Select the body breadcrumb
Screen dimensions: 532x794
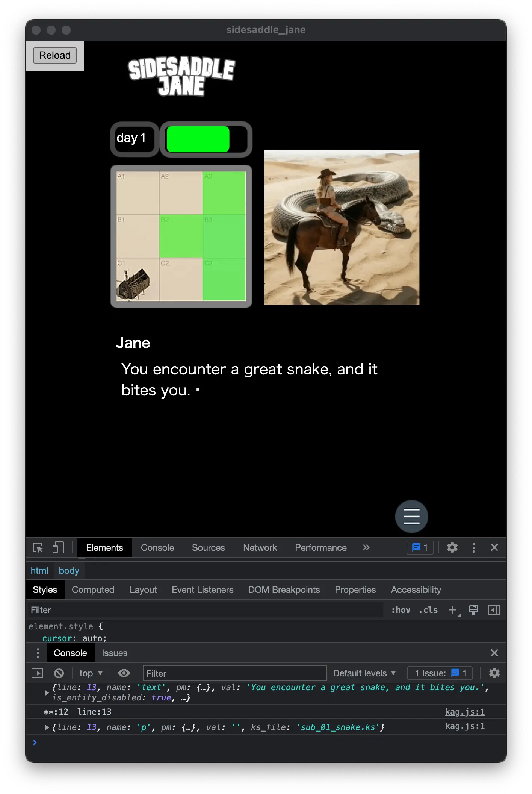click(x=69, y=571)
